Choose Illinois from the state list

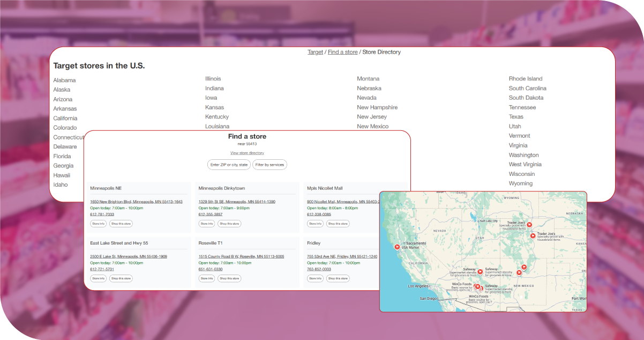point(213,79)
